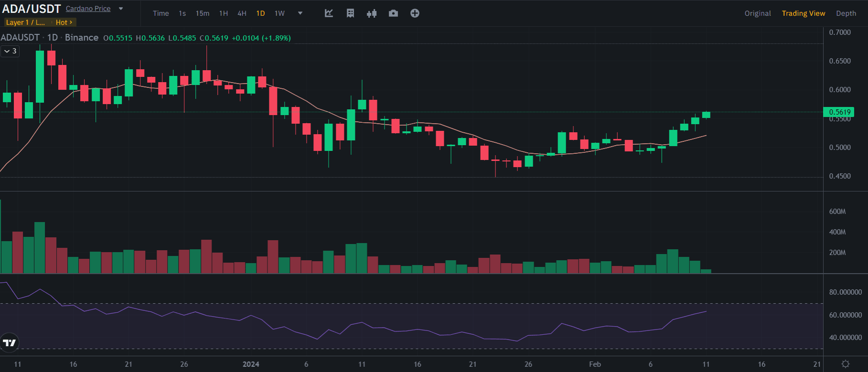Set chart interval to 1W

point(279,13)
